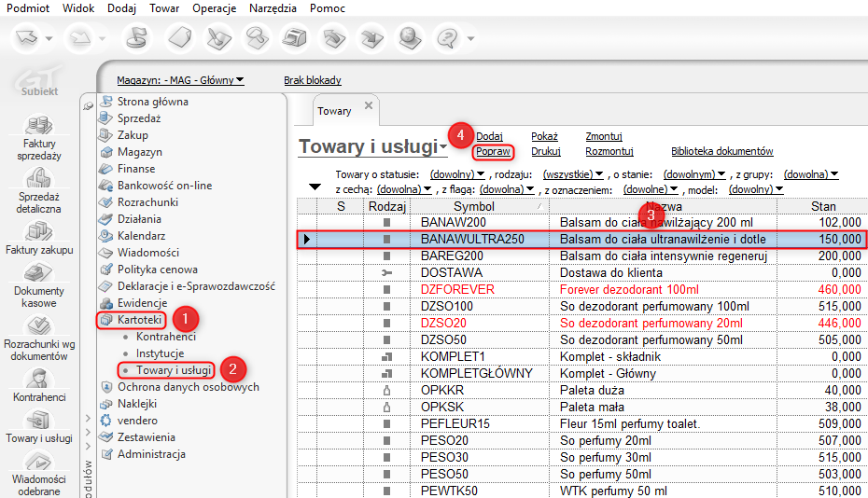Open dropdown next to back arrow

49,39
